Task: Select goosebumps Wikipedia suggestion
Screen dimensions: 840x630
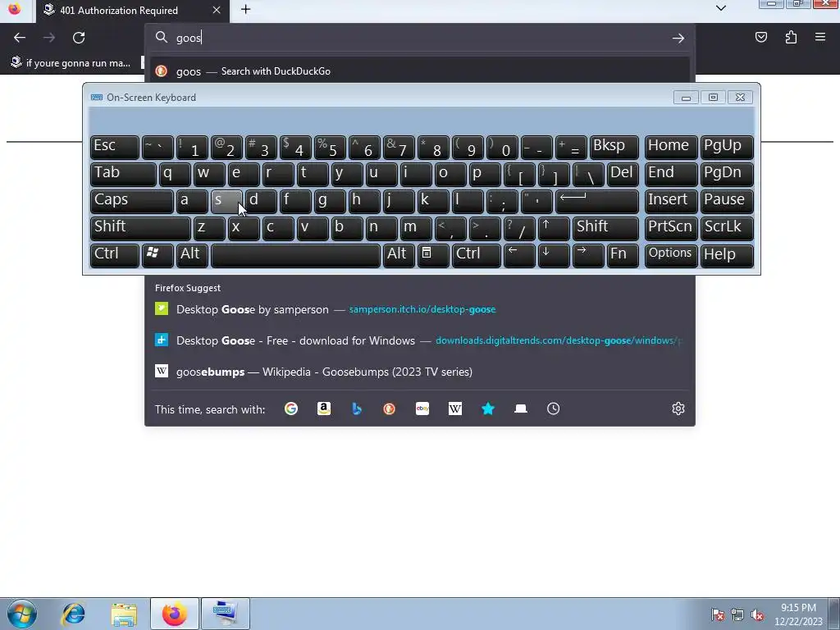Action: pos(420,372)
